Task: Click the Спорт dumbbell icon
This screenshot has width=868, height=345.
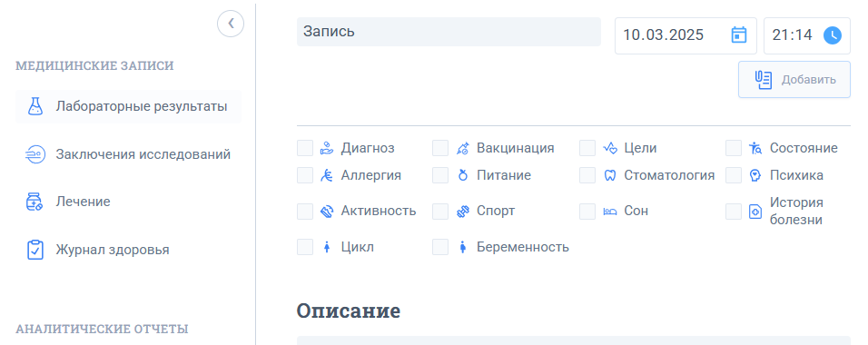Action: coord(463,212)
